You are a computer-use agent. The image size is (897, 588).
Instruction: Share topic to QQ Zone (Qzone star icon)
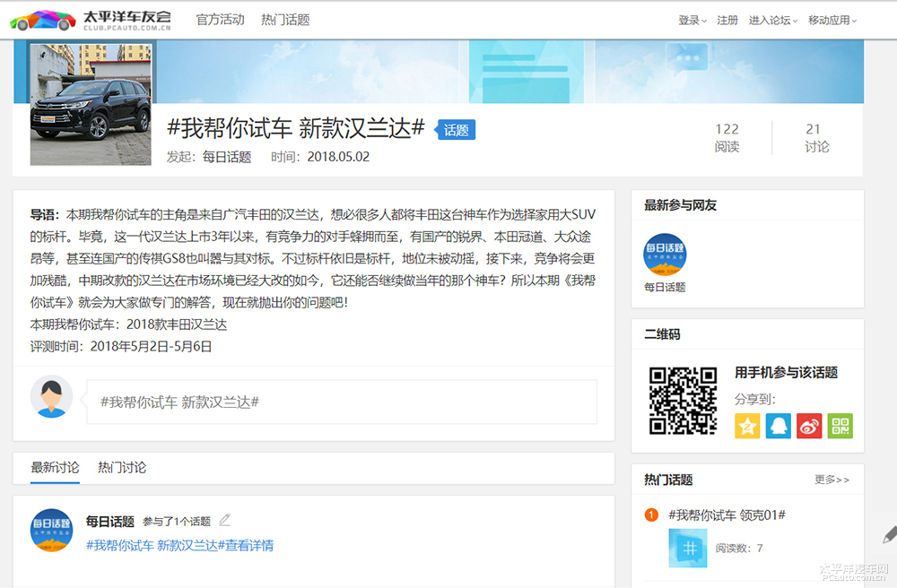tap(747, 426)
